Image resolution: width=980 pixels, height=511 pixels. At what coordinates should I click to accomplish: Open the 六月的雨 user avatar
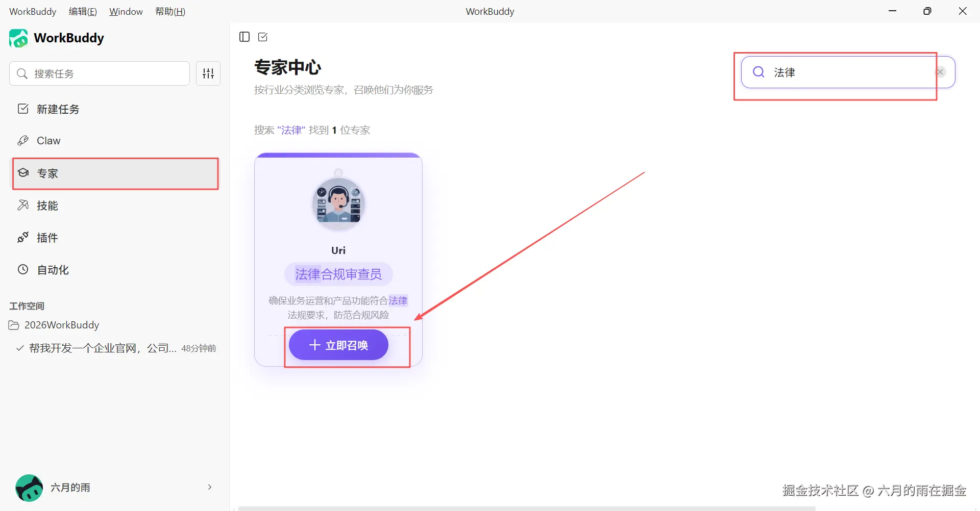pyautogui.click(x=29, y=488)
